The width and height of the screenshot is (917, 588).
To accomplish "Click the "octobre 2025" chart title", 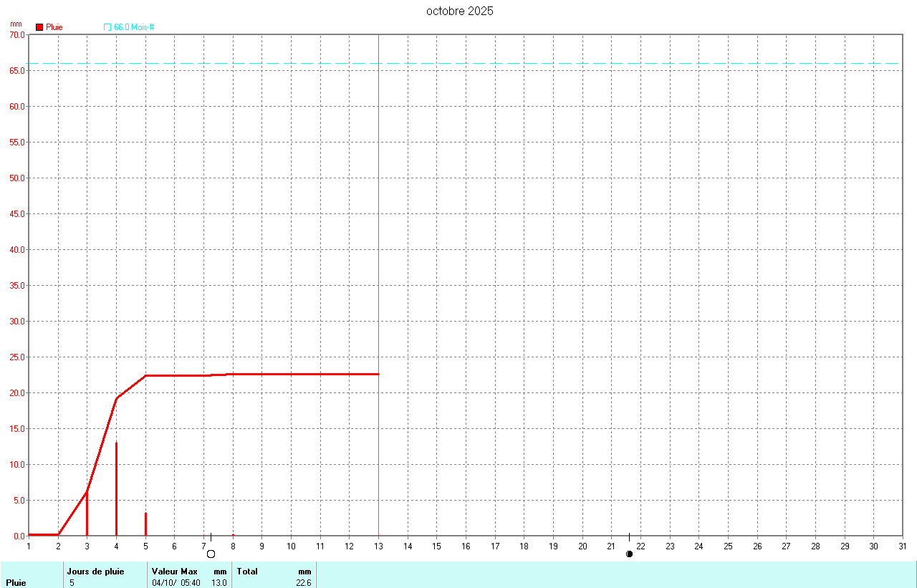I will click(459, 11).
